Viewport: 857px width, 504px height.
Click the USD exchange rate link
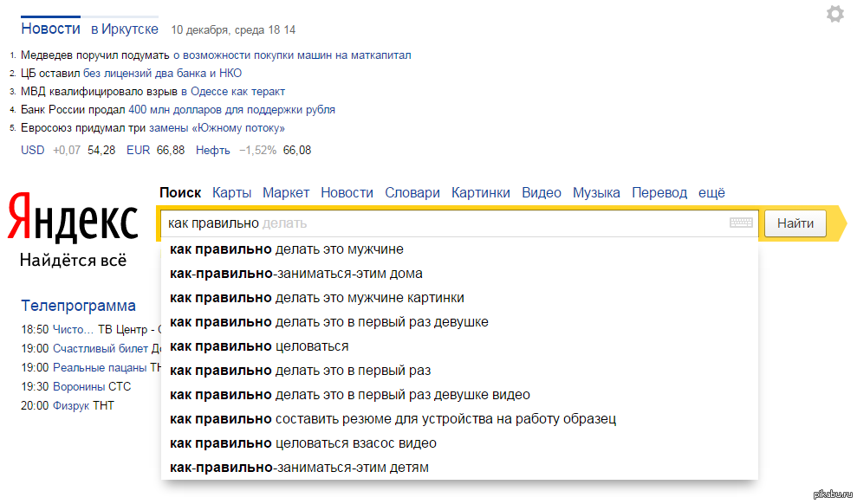[33, 150]
